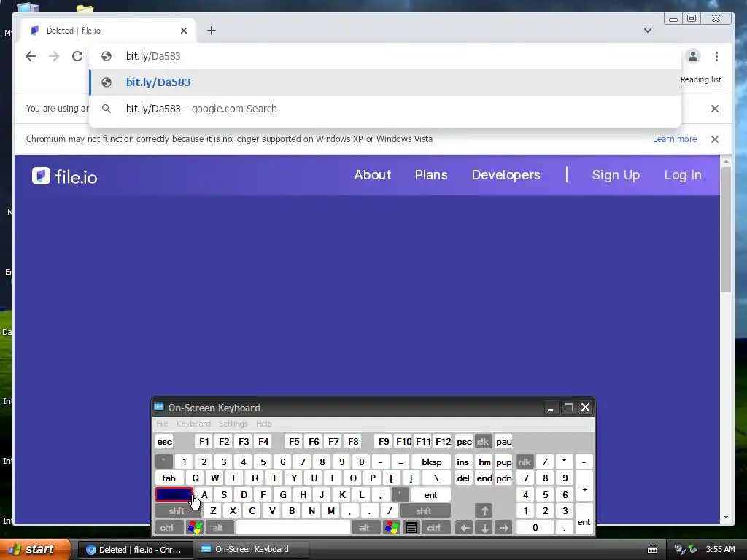Viewport: 747px width, 560px height.
Task: Click the main ent key beside apostrophe
Action: (430, 495)
